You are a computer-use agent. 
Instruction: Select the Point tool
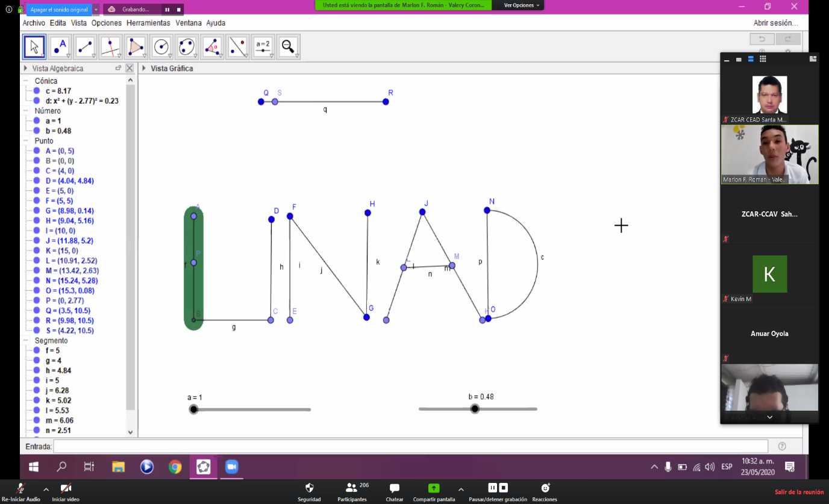coord(60,47)
